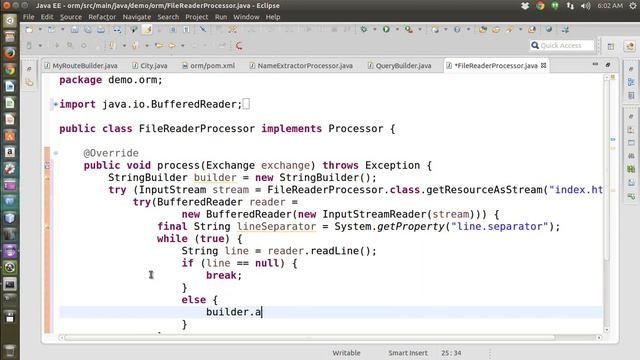Switch to QueryBuilder.java tab
This screenshot has height=360, width=640.
(399, 66)
